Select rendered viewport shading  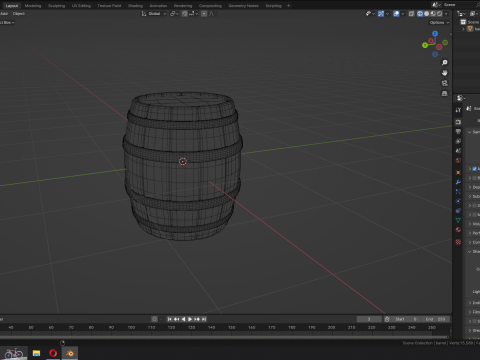click(440, 14)
